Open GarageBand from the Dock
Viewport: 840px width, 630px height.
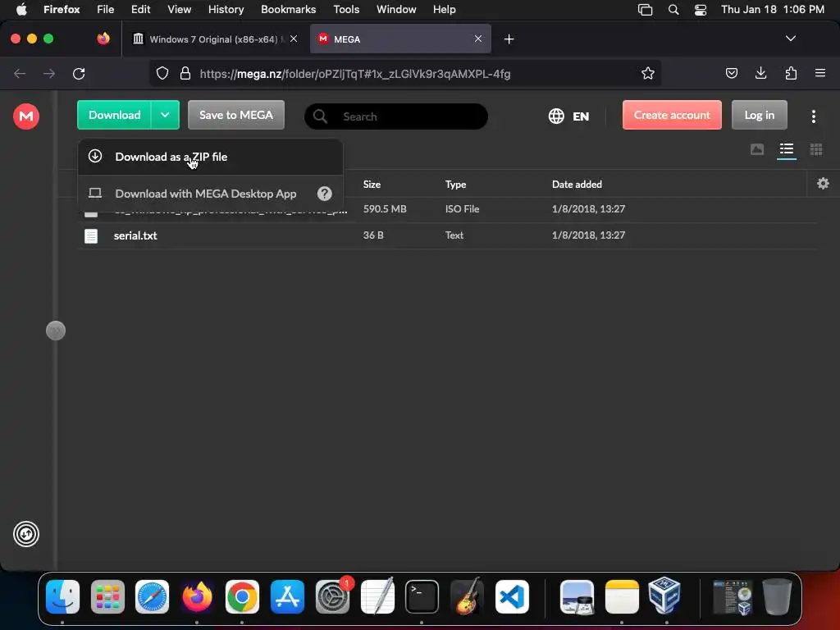(x=467, y=596)
